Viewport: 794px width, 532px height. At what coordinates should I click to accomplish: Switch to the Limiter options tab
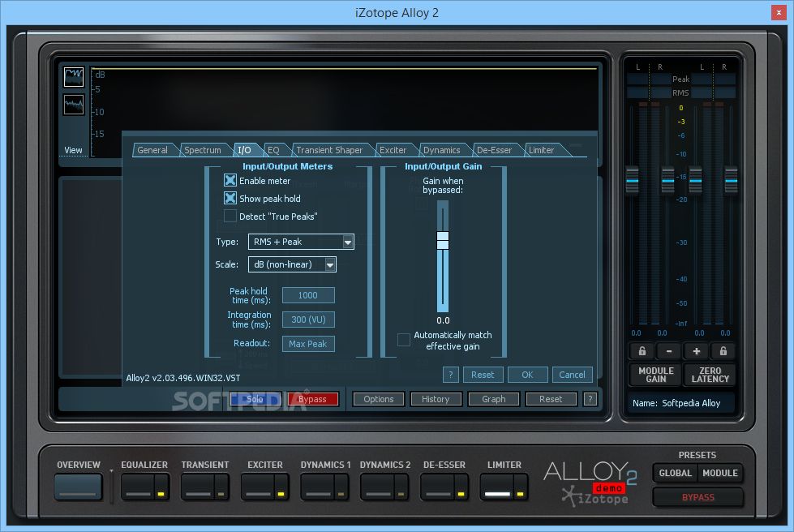[541, 150]
